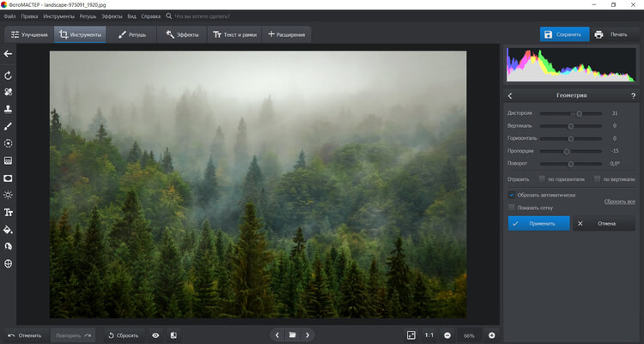Click the print icon in top bar
The width and height of the screenshot is (644, 344).
598,34
